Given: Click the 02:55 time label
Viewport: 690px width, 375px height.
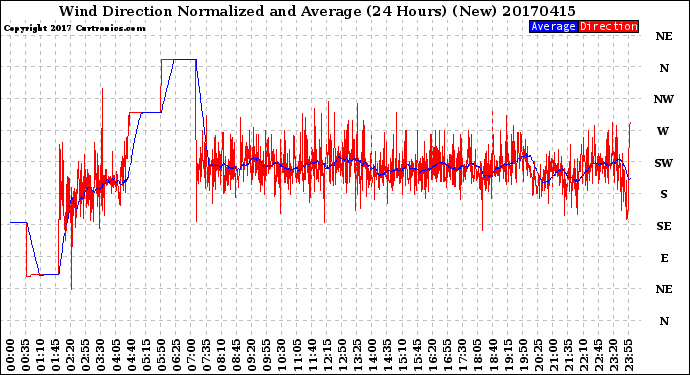Looking at the screenshot, I should pyautogui.click(x=86, y=355).
